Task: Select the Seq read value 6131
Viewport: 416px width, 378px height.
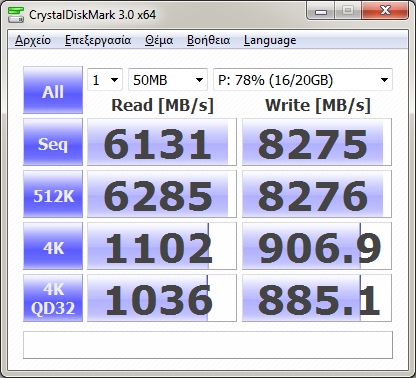Action: (x=162, y=142)
